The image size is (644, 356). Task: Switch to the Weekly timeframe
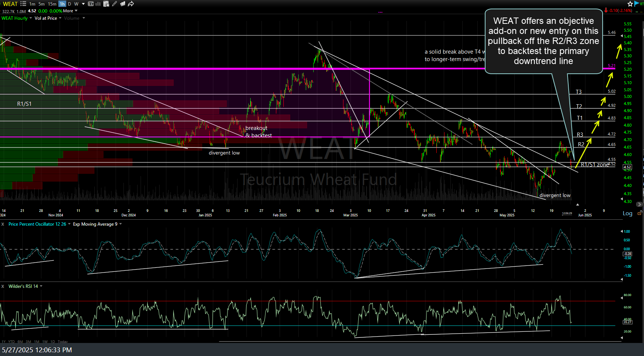76,4
